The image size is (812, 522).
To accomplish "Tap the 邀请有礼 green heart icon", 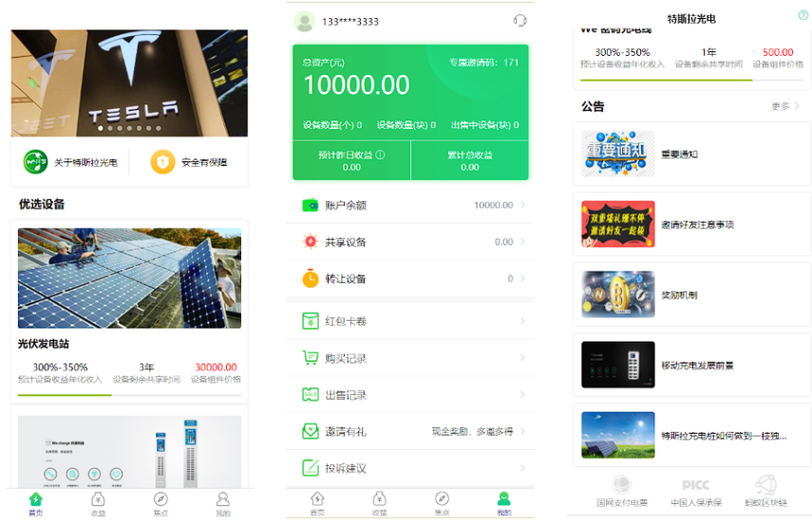I will click(310, 431).
